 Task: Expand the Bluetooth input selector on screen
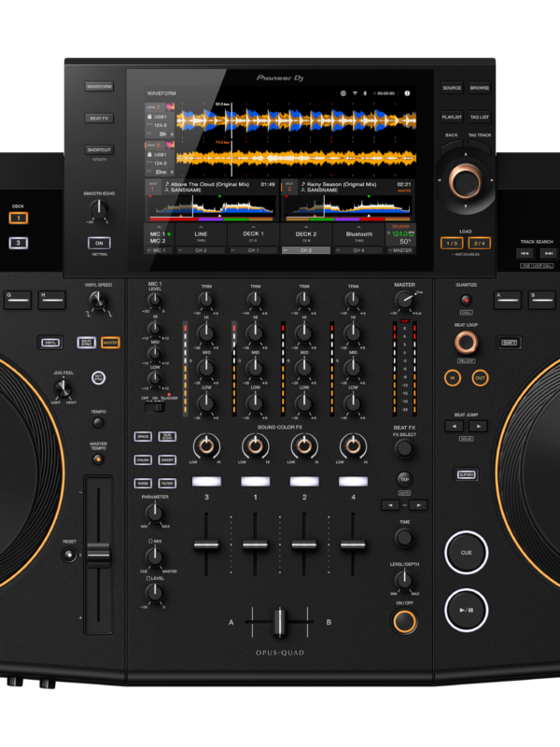[359, 235]
